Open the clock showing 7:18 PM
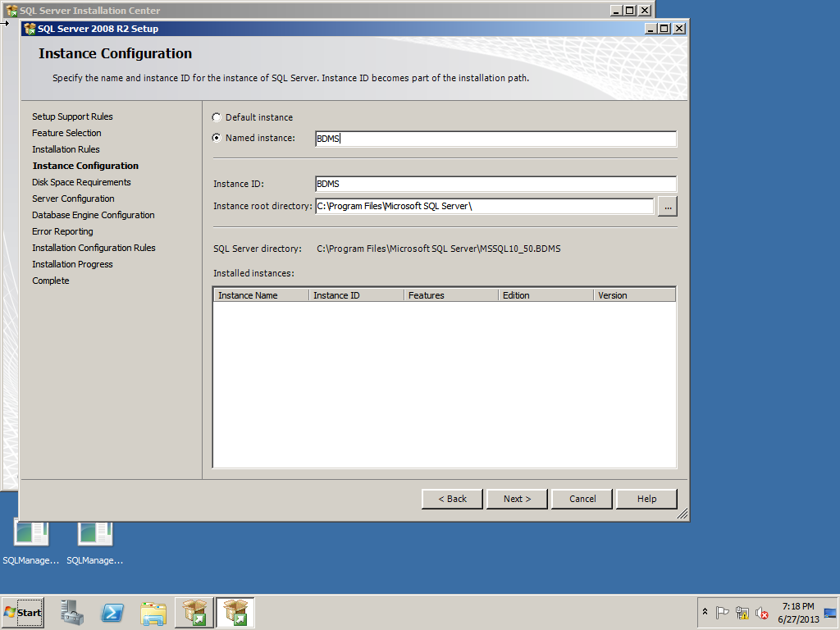The image size is (840, 630). pos(798,612)
